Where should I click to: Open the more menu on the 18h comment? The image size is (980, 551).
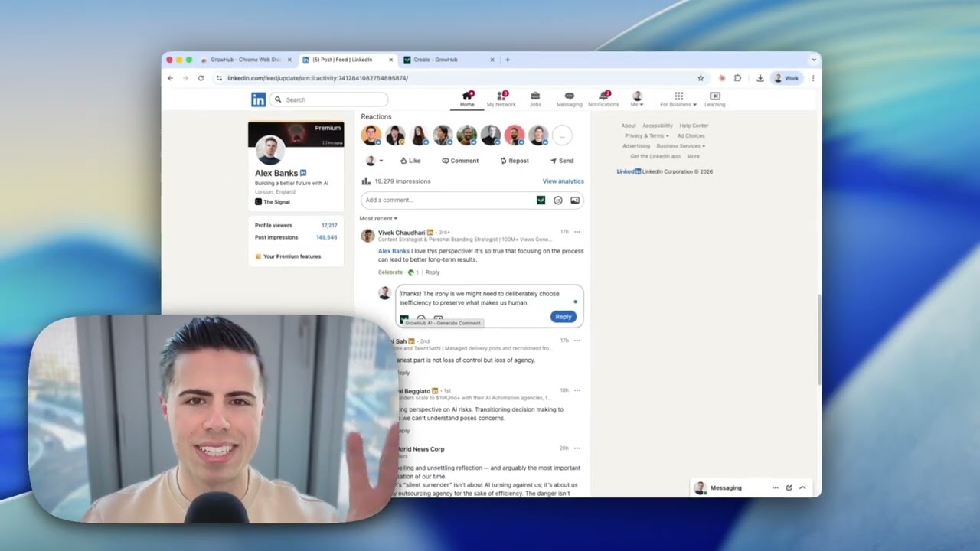point(577,390)
